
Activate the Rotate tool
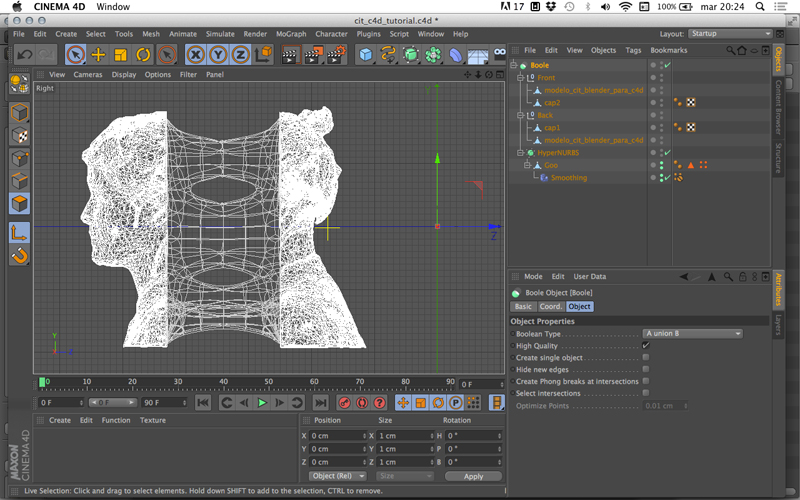(143, 55)
